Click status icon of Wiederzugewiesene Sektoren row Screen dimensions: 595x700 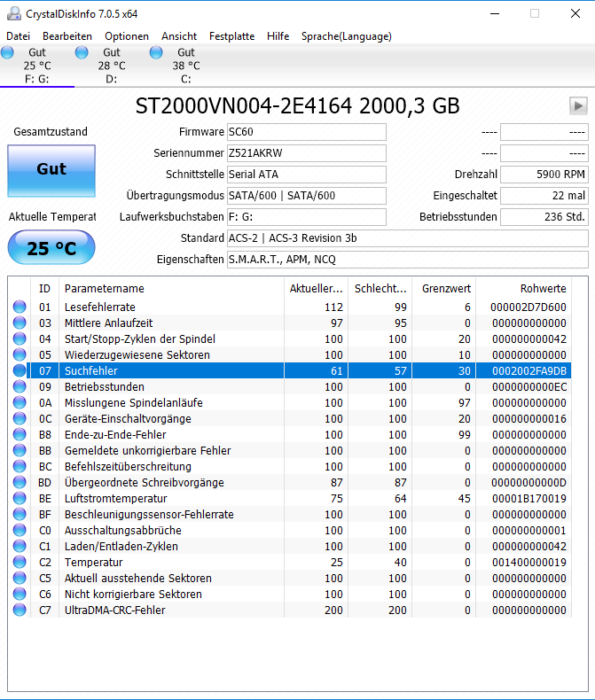(x=20, y=354)
